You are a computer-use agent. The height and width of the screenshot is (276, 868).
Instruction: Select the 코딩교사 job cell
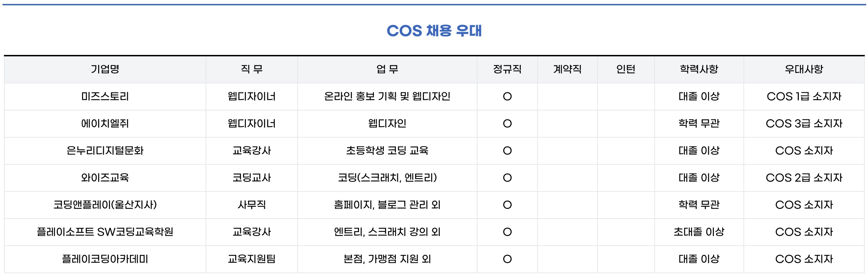click(x=252, y=178)
